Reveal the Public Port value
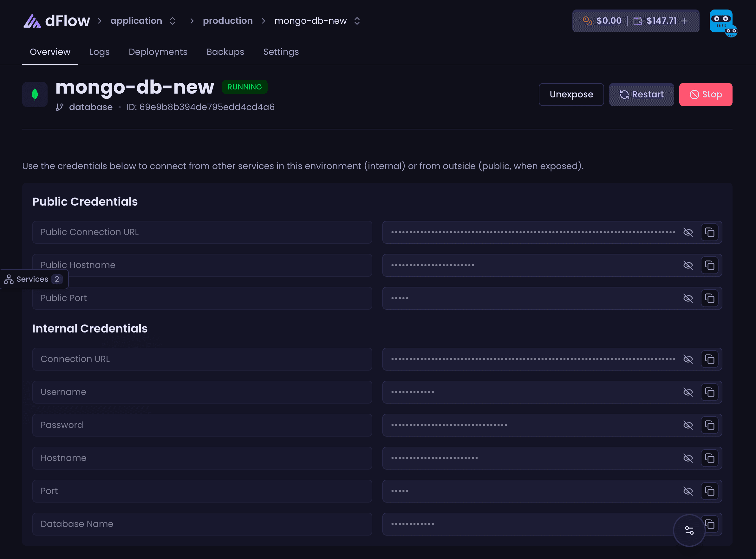This screenshot has height=559, width=756. click(688, 298)
